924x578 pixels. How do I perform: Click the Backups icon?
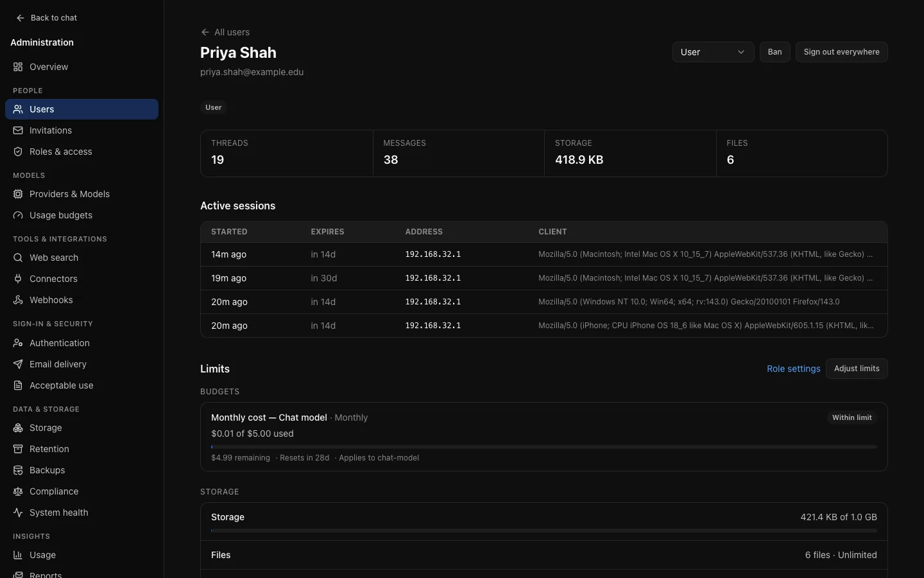click(18, 470)
